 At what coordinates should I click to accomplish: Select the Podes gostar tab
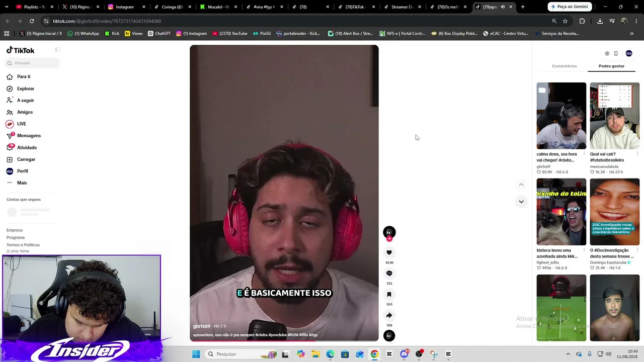611,66
